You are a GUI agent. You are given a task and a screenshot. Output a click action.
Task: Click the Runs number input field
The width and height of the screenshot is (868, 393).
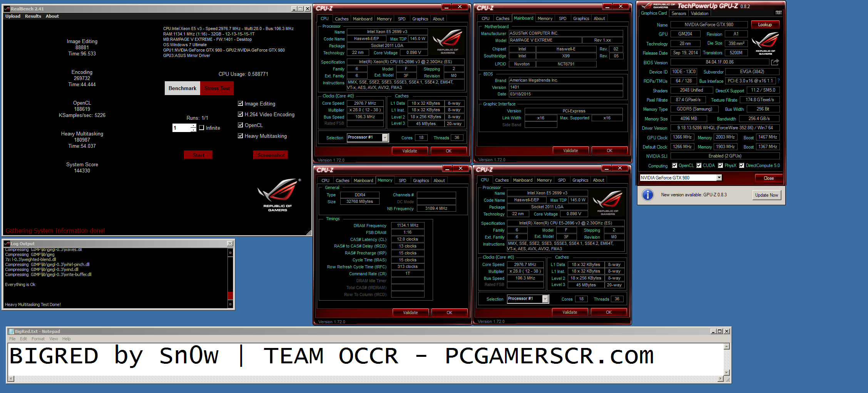point(181,128)
